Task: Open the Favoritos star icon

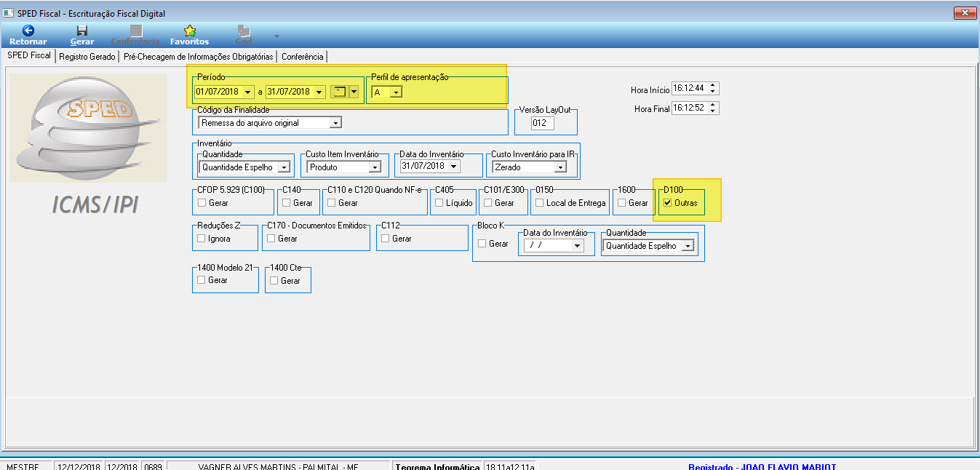Action: 190,31
